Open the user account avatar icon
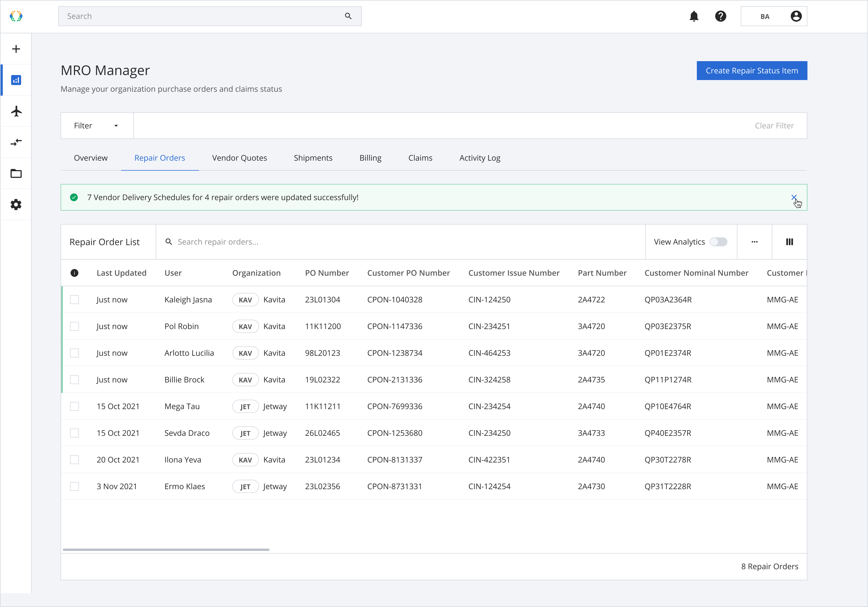Viewport: 868px width, 607px height. click(x=796, y=16)
